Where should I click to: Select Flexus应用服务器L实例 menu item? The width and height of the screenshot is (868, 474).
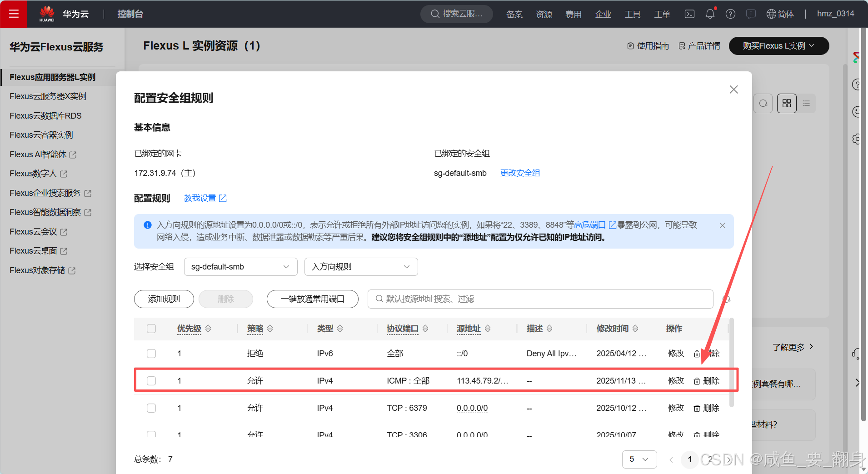click(x=52, y=77)
